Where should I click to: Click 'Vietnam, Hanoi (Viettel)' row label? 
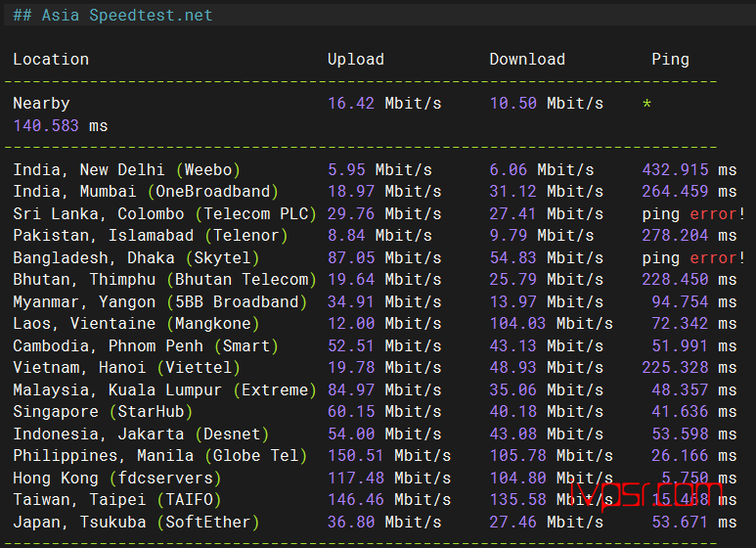coord(126,368)
